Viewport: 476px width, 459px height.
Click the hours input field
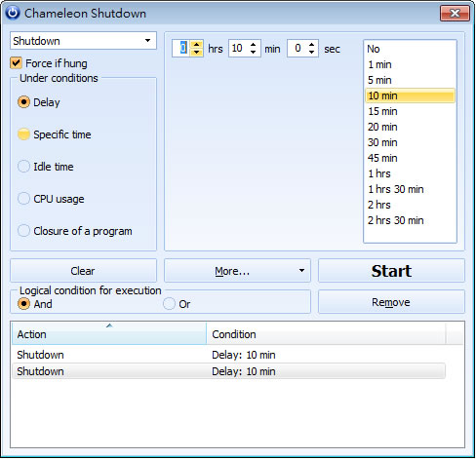pos(180,49)
